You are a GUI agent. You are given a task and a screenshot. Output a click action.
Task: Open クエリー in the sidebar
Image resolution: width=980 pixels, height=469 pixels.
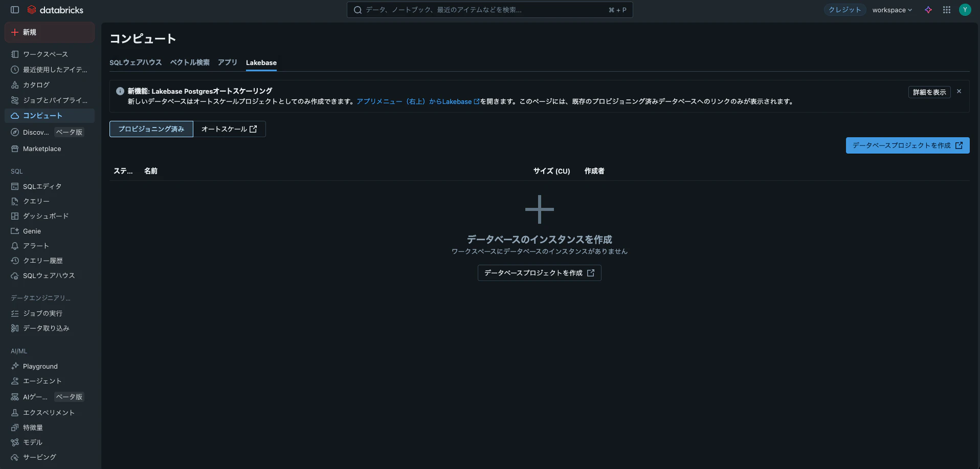(x=50, y=201)
